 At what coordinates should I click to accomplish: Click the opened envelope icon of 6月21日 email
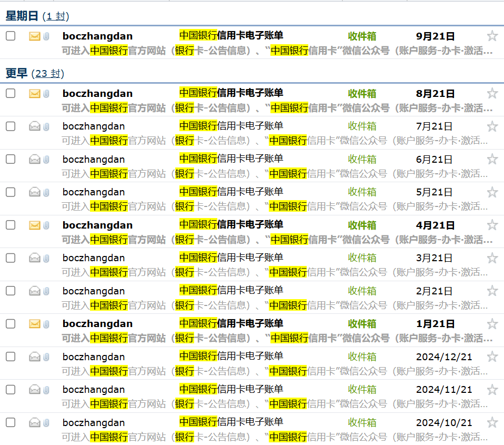pos(35,159)
